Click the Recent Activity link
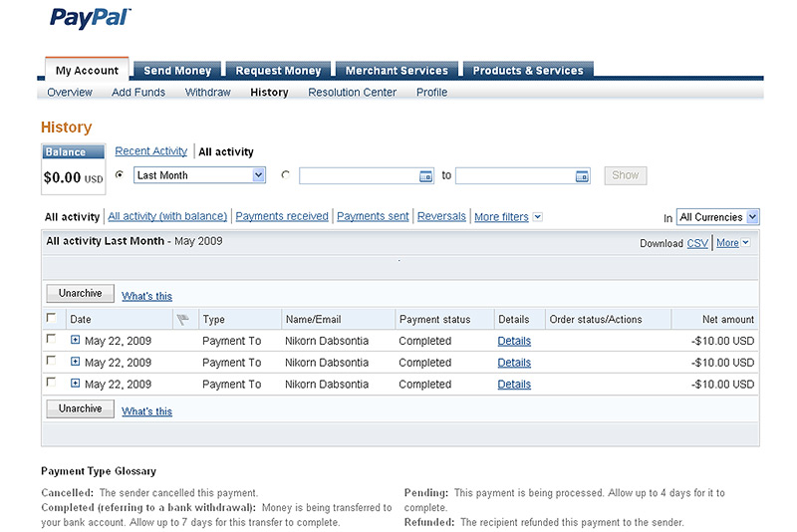Screen dimensions: 797x532 151,151
